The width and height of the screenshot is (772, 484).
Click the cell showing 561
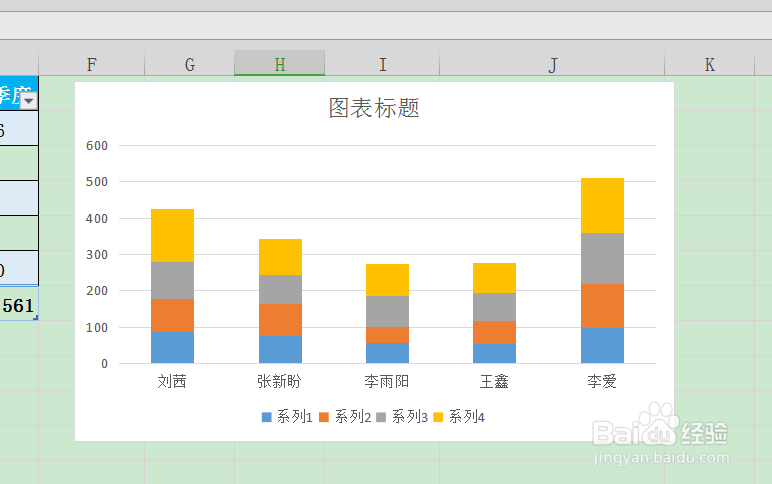tap(19, 305)
